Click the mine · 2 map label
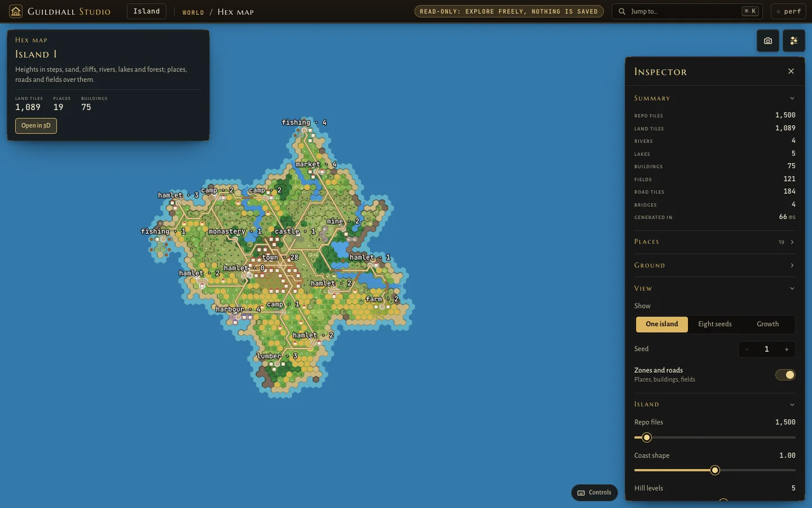Image resolution: width=812 pixels, height=508 pixels. (343, 221)
